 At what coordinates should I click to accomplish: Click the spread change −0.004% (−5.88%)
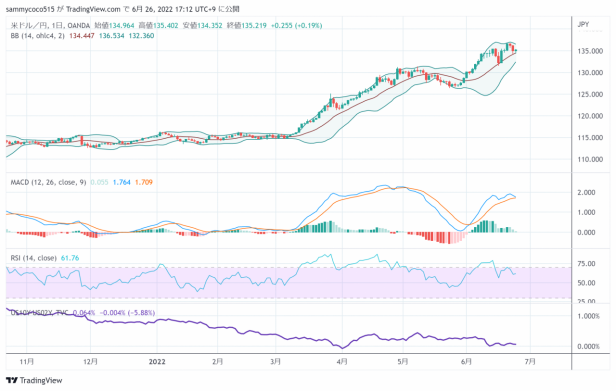coord(127,313)
